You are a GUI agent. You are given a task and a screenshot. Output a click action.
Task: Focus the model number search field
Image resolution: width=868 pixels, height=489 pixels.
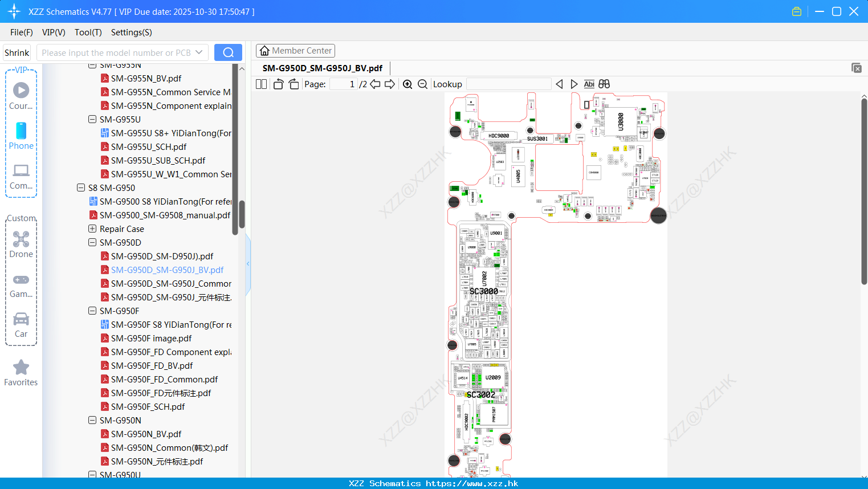click(117, 52)
